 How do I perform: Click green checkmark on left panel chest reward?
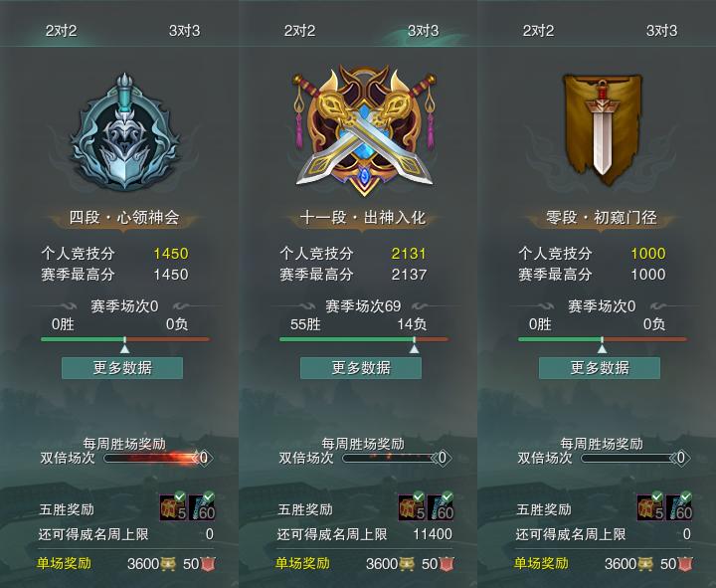[x=180, y=496]
